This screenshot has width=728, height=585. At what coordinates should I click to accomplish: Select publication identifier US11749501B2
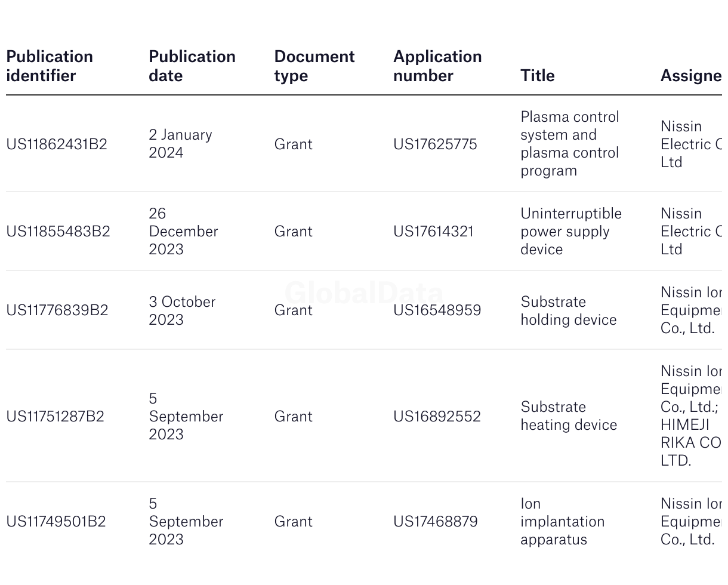tap(56, 522)
